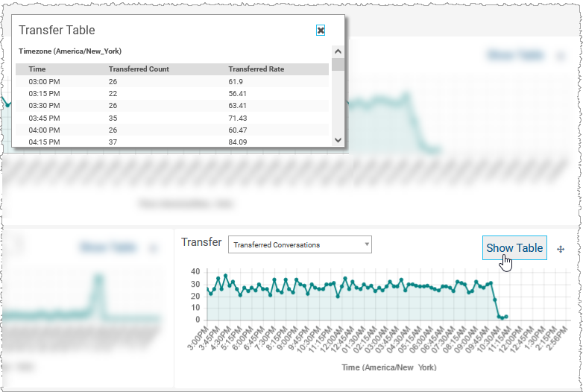This screenshot has width=583, height=392.
Task: Click the Transfer Table title text
Action: tap(57, 31)
